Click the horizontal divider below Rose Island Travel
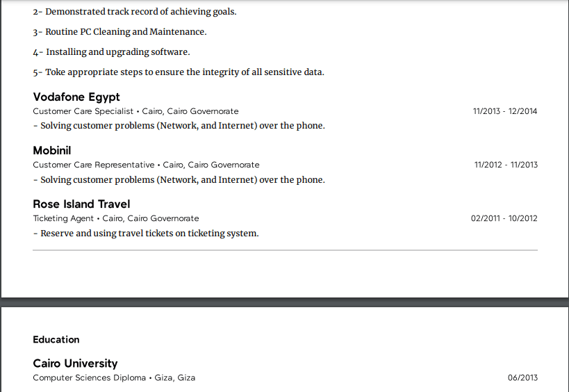Viewport: 569px width, 392px height. [286, 250]
